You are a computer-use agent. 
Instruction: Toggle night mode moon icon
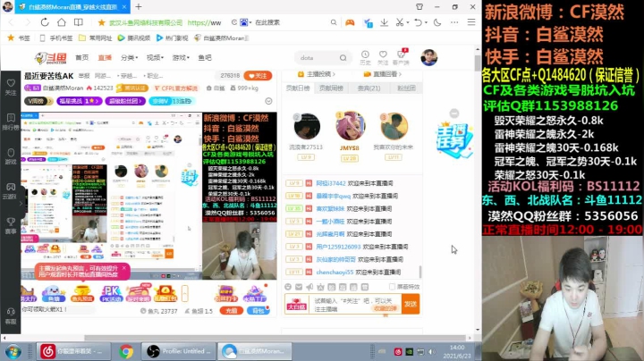coord(437,22)
